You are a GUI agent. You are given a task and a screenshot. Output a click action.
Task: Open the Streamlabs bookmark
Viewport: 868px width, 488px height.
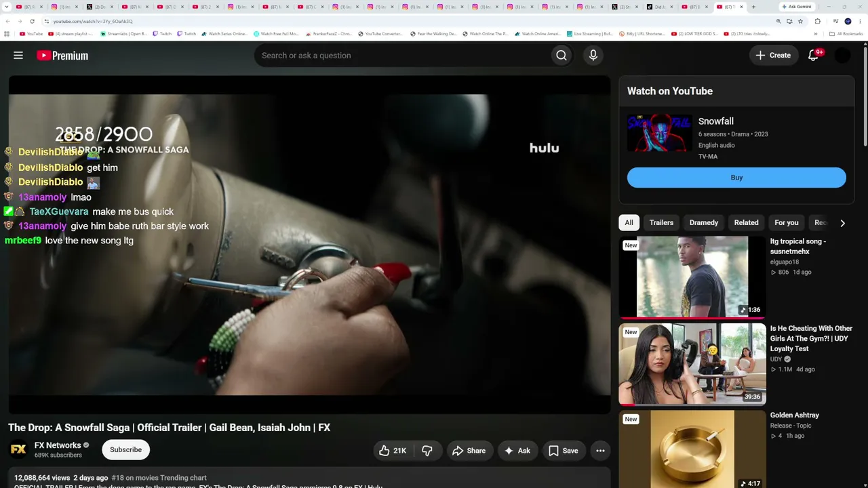click(123, 34)
